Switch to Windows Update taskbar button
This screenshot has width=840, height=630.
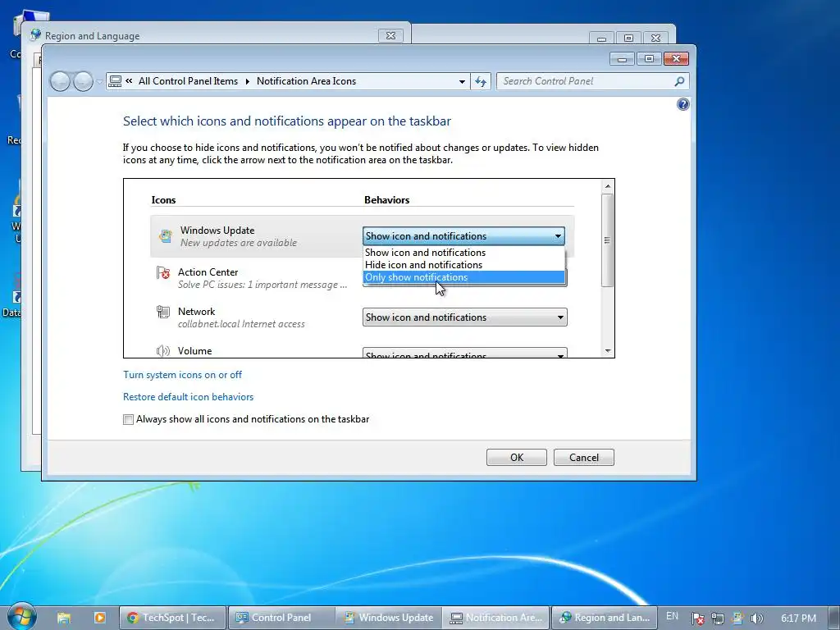pyautogui.click(x=388, y=618)
